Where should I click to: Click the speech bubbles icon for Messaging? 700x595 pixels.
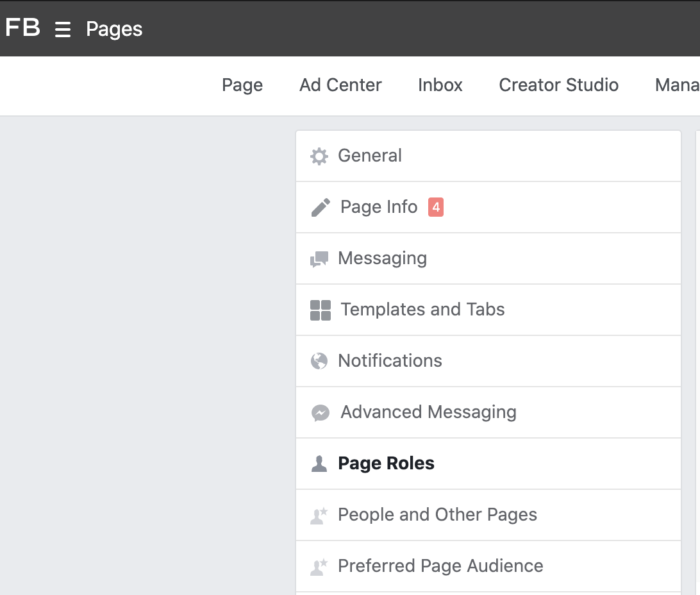(x=319, y=259)
